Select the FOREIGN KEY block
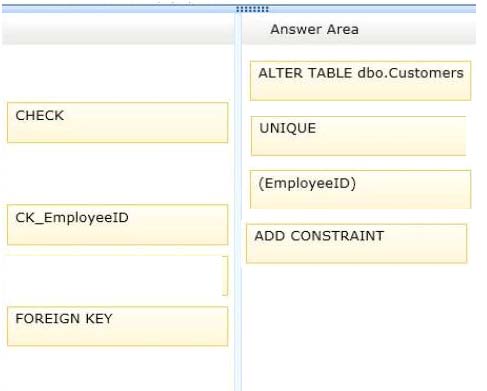The image size is (487, 391). [117, 326]
